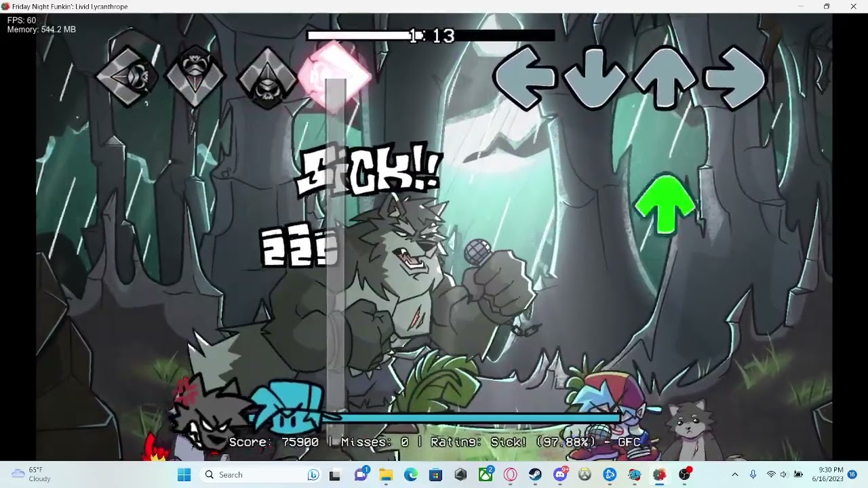Viewport: 868px width, 488px height.
Task: Launch Microsoft Edge from the taskbar
Action: point(411,474)
